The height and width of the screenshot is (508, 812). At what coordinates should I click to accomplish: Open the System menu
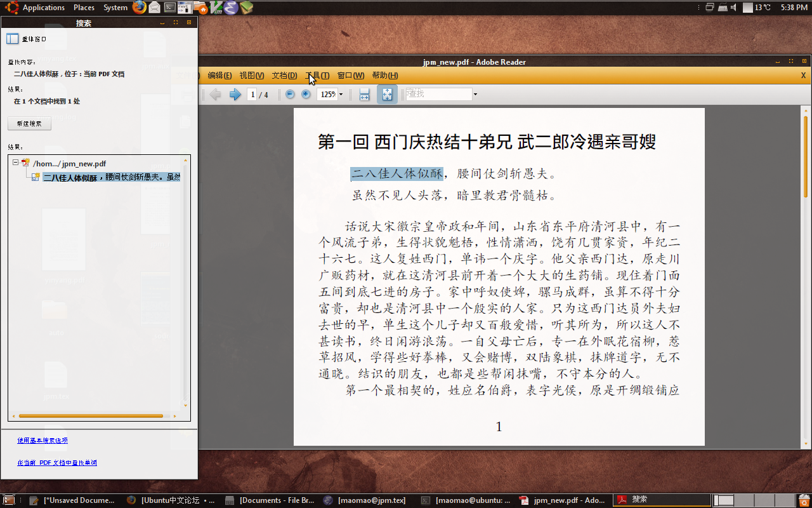115,8
